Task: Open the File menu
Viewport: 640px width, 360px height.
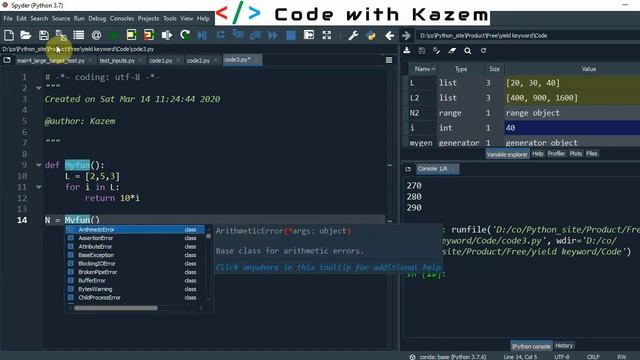Action: (x=8, y=18)
